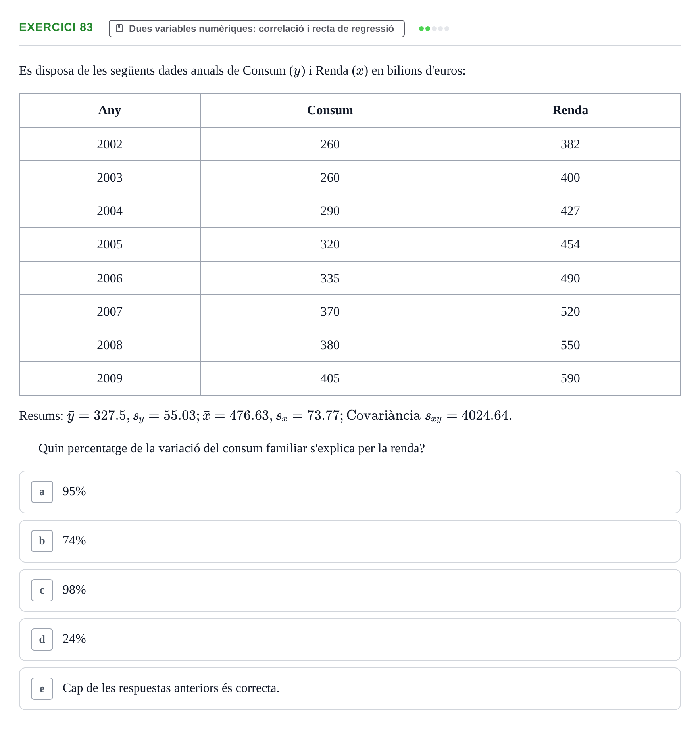The image size is (700, 730).
Task: Choose the 98% answer
Action: point(350,590)
